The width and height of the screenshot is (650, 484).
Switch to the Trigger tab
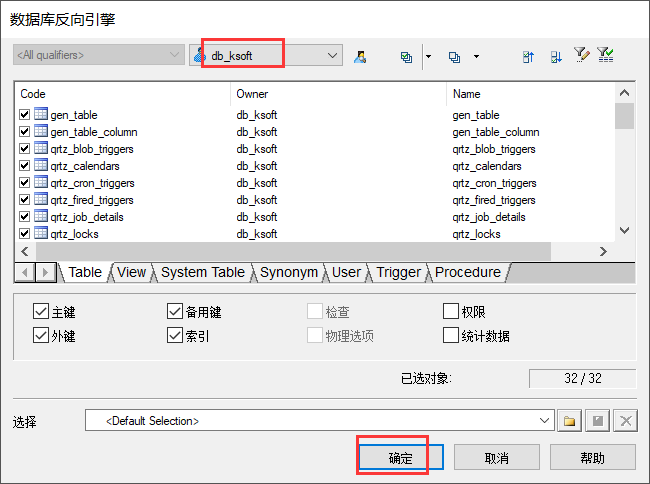pyautogui.click(x=398, y=272)
